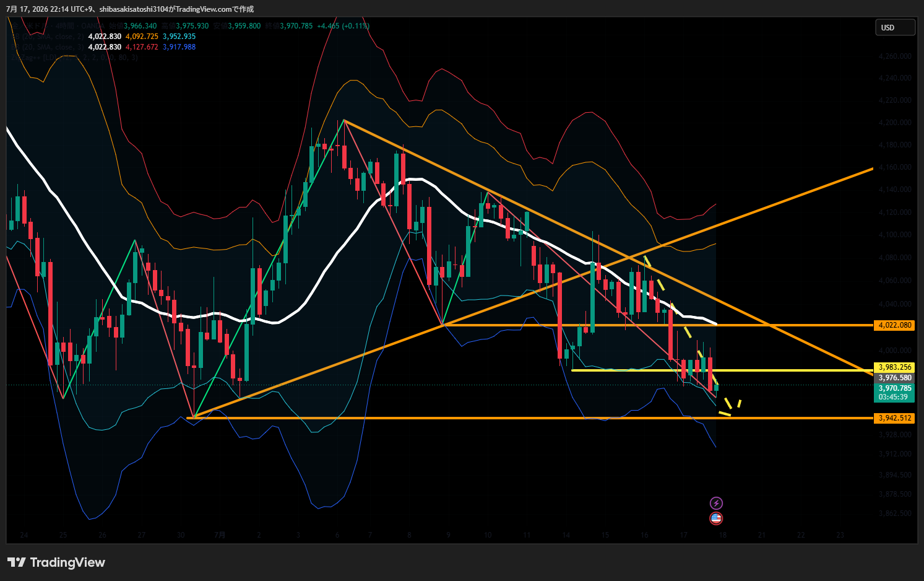
Task: Click the orange 3,942.512 price label
Action: coord(894,418)
